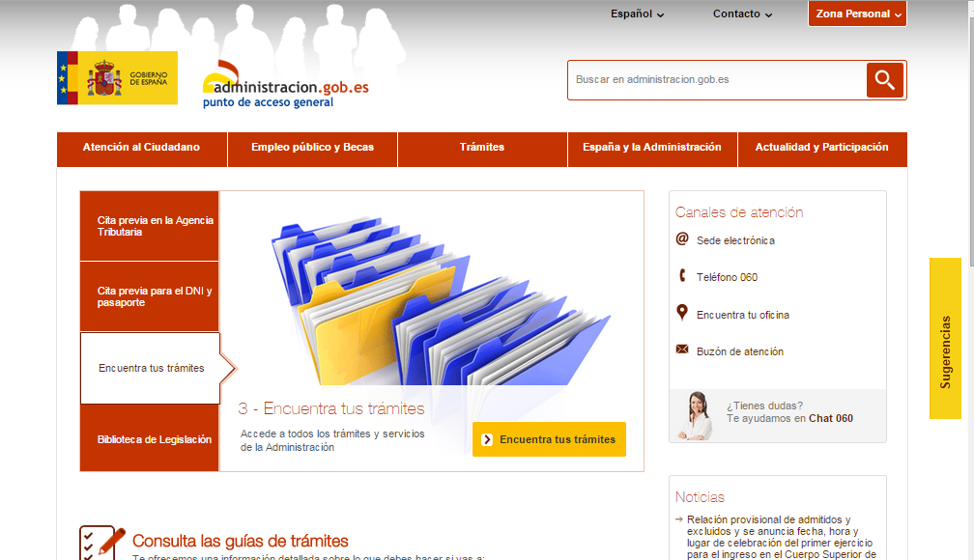Click the magnifying glass search button
974x560 pixels.
(x=884, y=80)
